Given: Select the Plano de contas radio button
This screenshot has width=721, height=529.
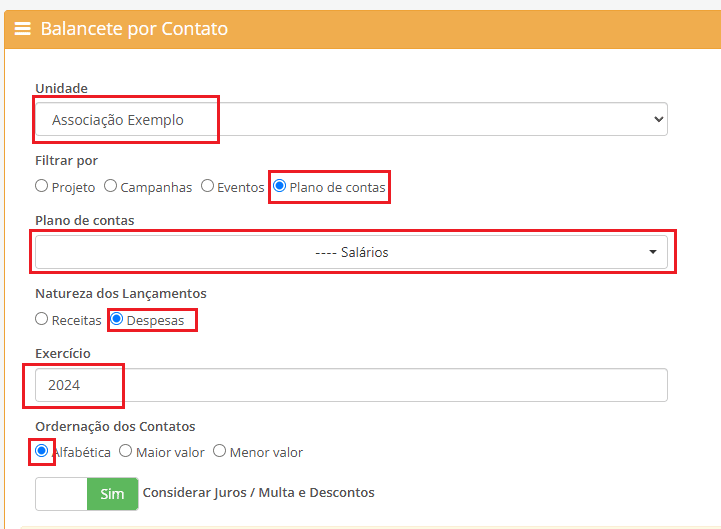Looking at the screenshot, I should [x=280, y=186].
